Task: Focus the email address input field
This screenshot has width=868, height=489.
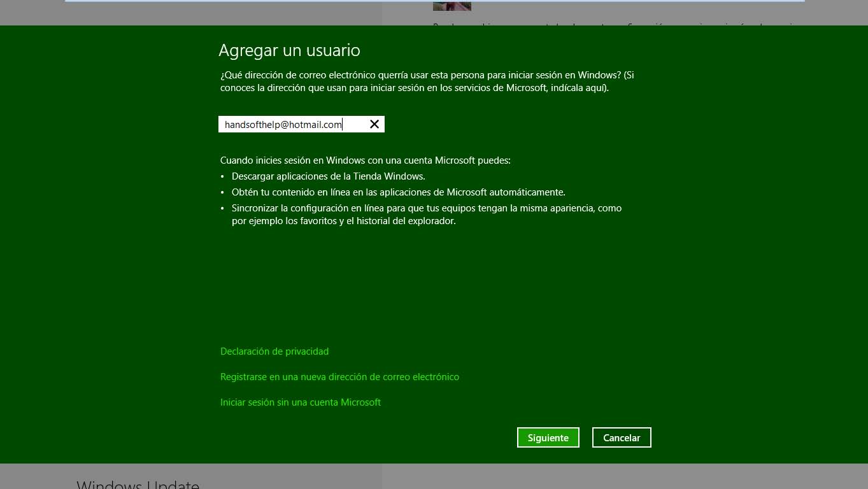Action: pos(293,124)
